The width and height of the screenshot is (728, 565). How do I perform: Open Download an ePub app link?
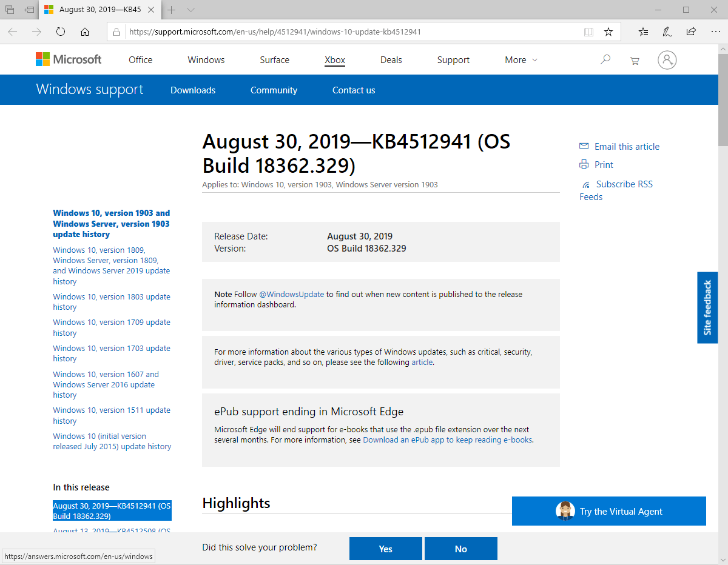448,440
